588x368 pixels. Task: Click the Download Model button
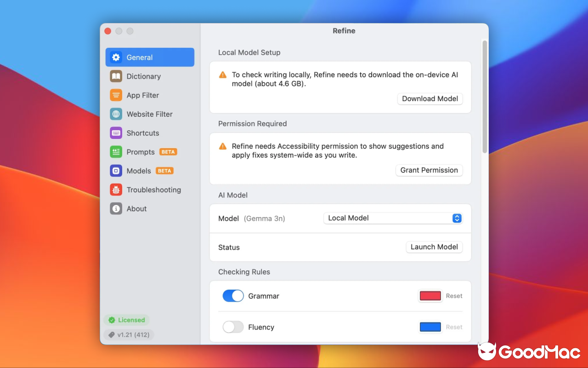pos(430,98)
